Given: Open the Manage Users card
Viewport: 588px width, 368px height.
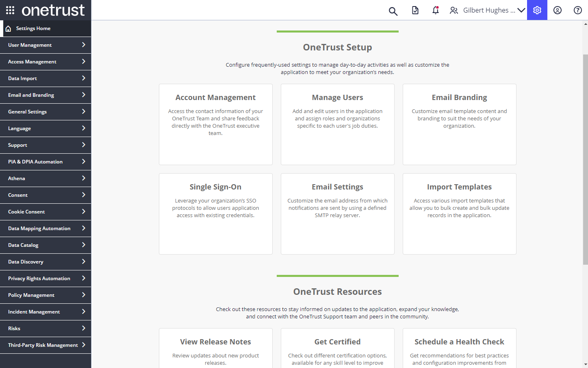Looking at the screenshot, I should coord(337,124).
